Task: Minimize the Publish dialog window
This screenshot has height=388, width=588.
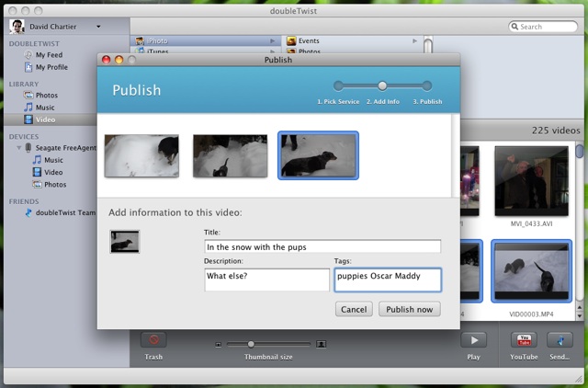Action: coord(119,60)
